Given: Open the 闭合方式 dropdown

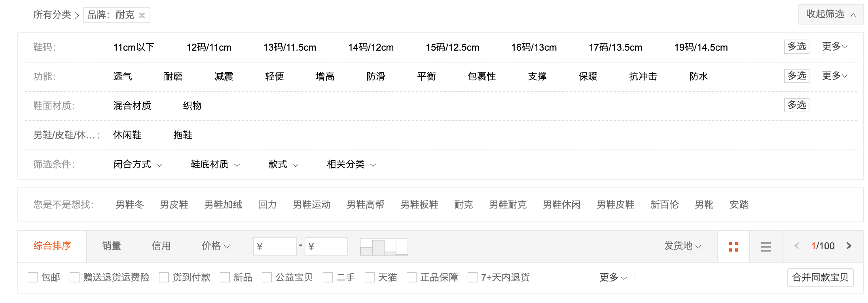Looking at the screenshot, I should pos(138,164).
